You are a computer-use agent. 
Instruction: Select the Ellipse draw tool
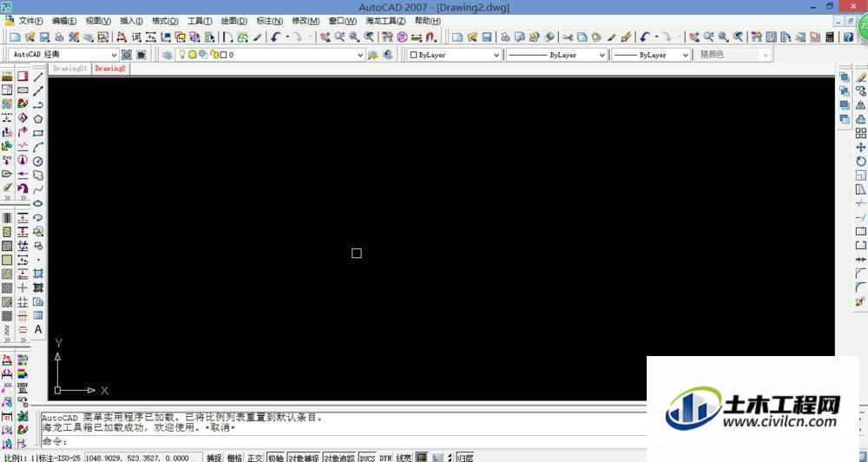click(38, 203)
